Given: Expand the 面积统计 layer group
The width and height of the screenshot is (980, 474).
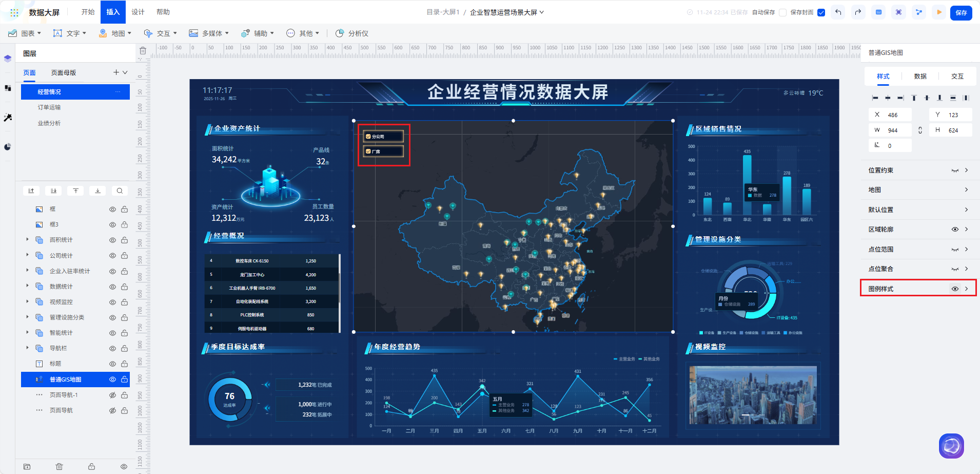Looking at the screenshot, I should pyautogui.click(x=27, y=240).
